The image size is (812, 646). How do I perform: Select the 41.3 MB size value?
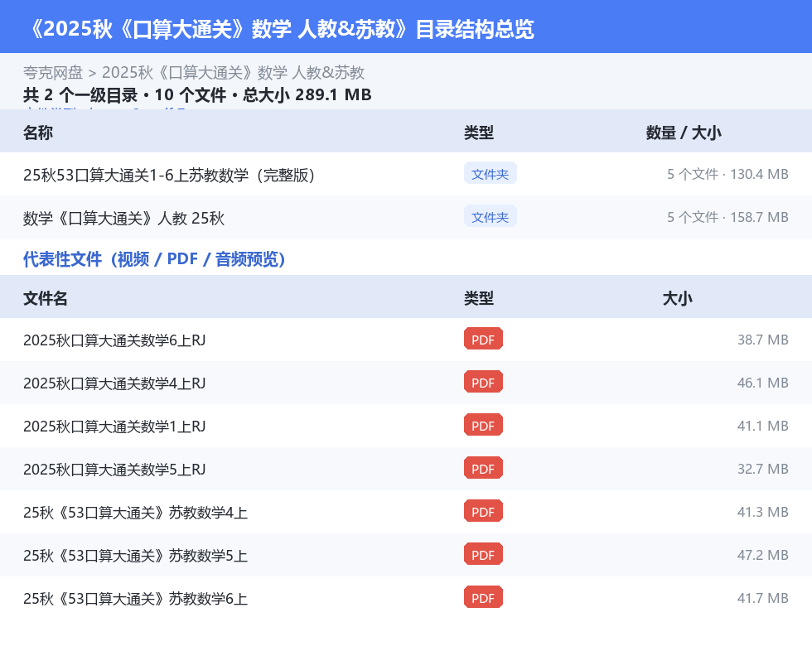click(x=763, y=512)
